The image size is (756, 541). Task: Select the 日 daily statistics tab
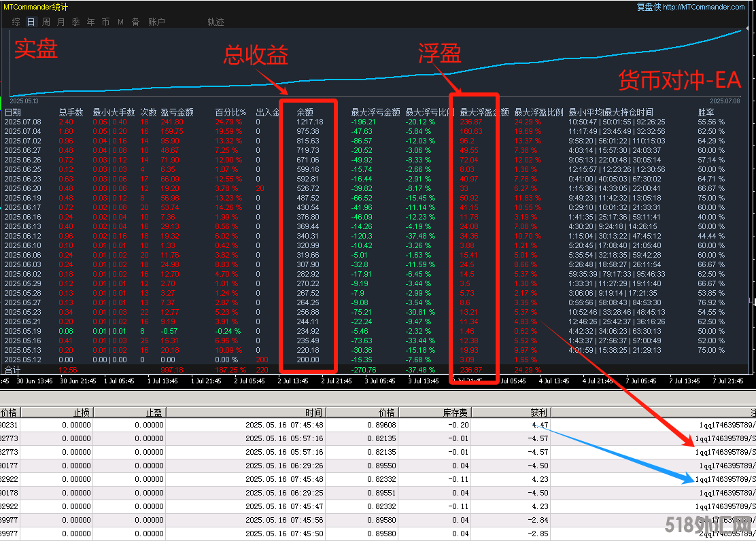click(31, 22)
